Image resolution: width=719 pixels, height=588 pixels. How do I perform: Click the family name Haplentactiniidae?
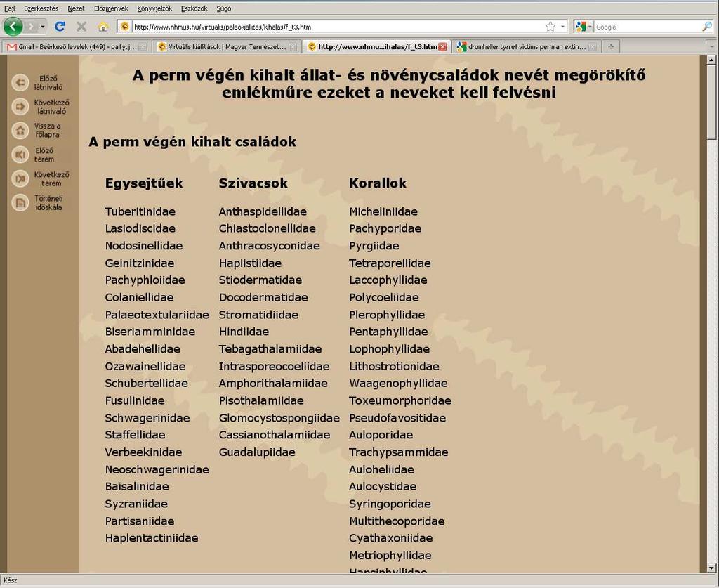pyautogui.click(x=152, y=538)
